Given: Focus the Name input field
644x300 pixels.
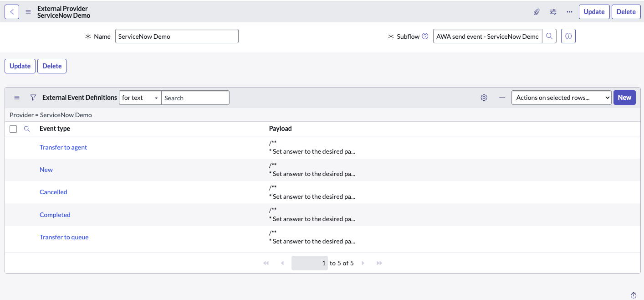Looking at the screenshot, I should click(x=177, y=36).
